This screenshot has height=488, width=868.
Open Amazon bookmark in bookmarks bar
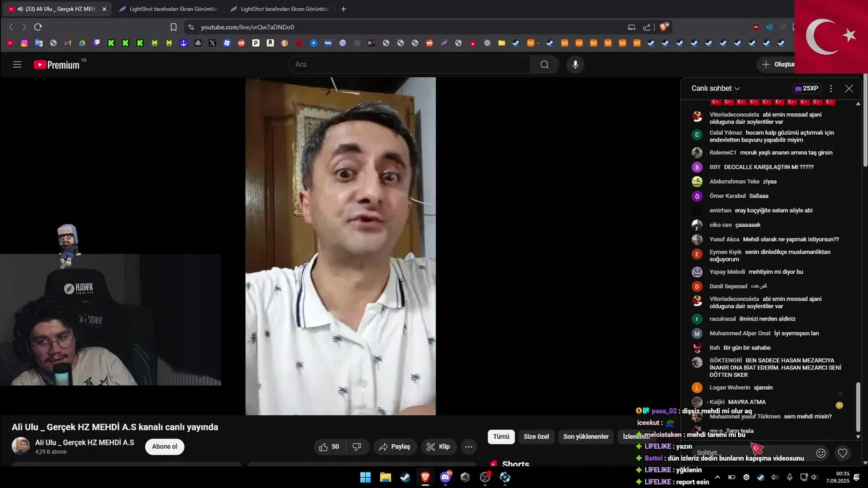click(270, 43)
